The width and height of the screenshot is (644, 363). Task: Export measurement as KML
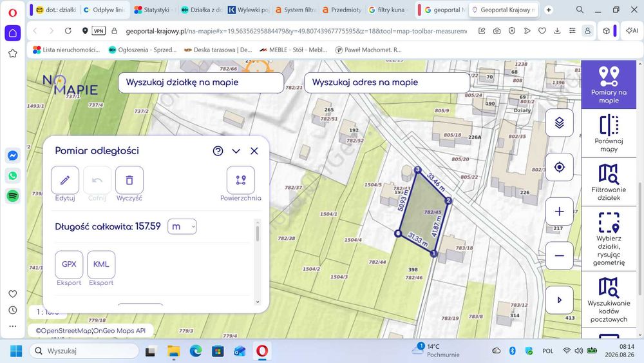click(101, 264)
